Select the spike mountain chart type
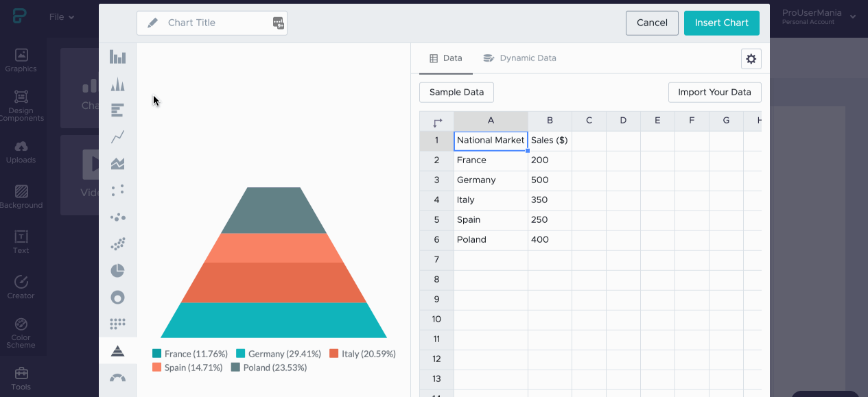868x397 pixels. click(x=117, y=84)
